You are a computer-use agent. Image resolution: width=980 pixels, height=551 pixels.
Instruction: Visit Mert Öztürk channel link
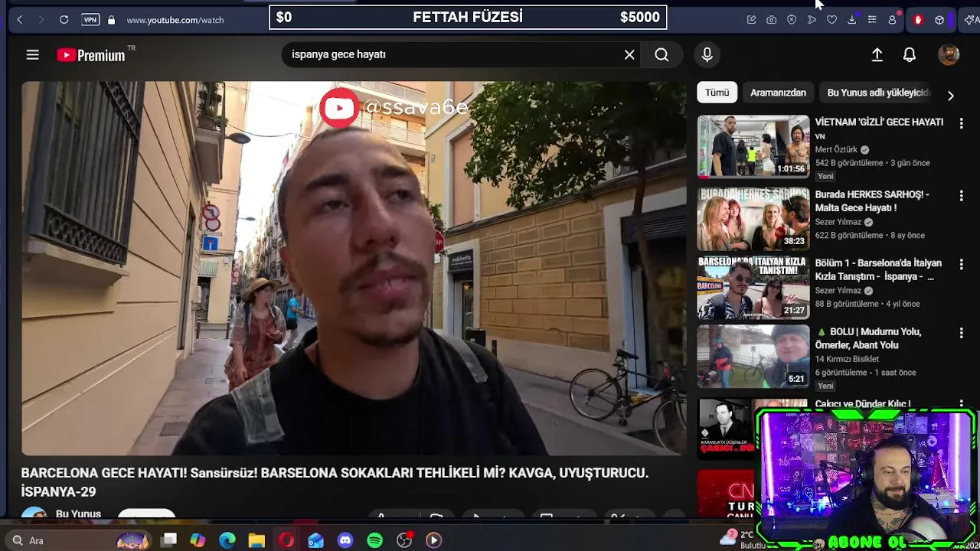coord(836,150)
